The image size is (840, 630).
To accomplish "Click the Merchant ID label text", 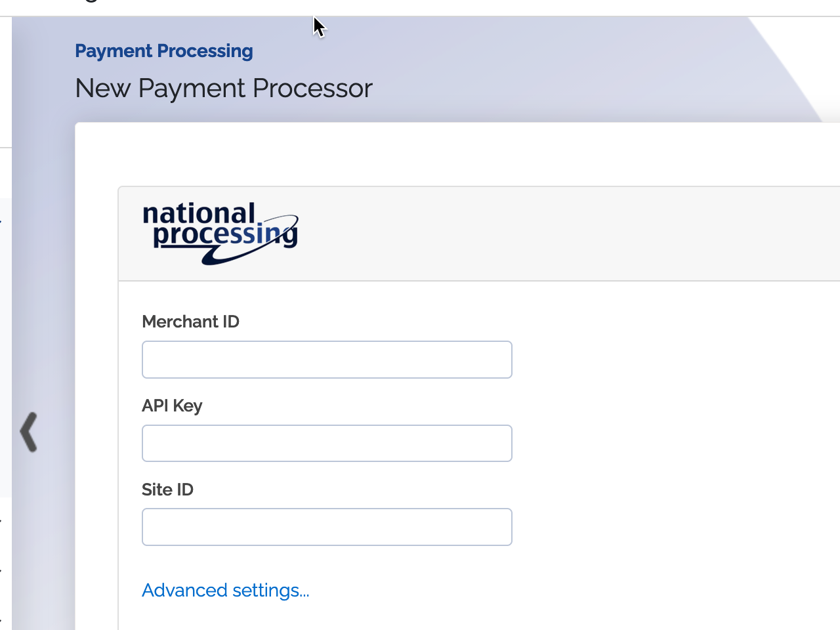I will point(191,322).
